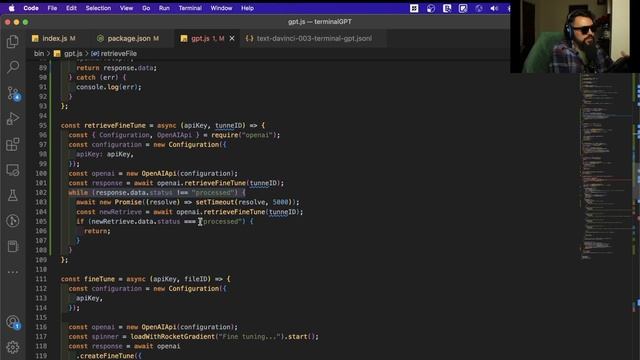Click line number 111 in the gutter
Image resolution: width=640 pixels, height=360 pixels.
(x=41, y=279)
